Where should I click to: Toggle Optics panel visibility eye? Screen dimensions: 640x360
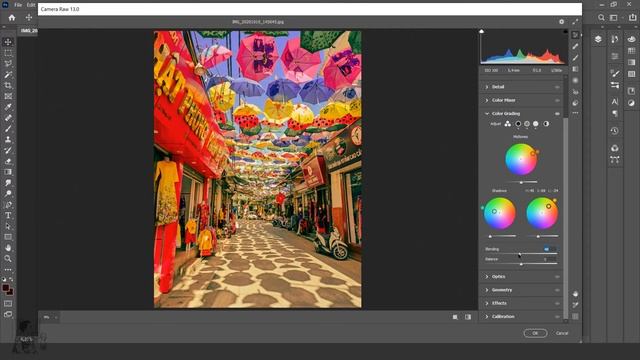pyautogui.click(x=557, y=277)
